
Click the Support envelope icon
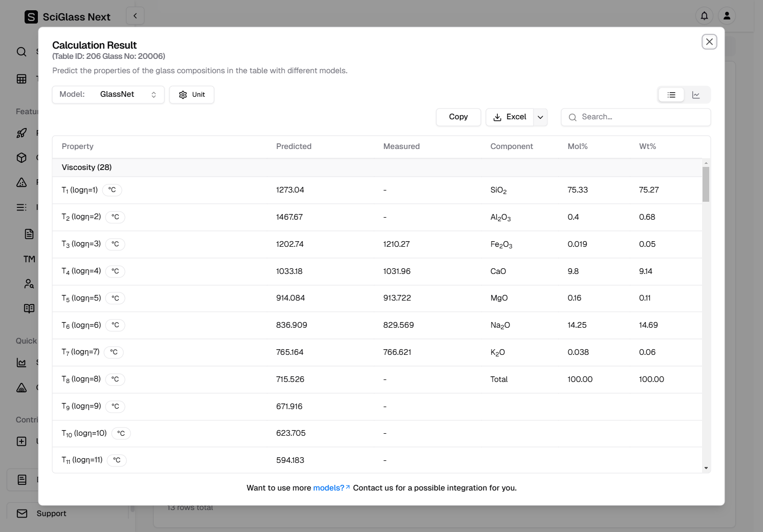22,513
